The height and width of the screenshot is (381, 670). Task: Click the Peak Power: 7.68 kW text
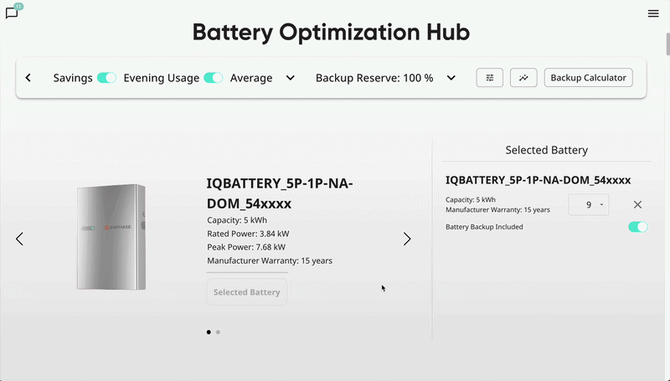(x=247, y=247)
